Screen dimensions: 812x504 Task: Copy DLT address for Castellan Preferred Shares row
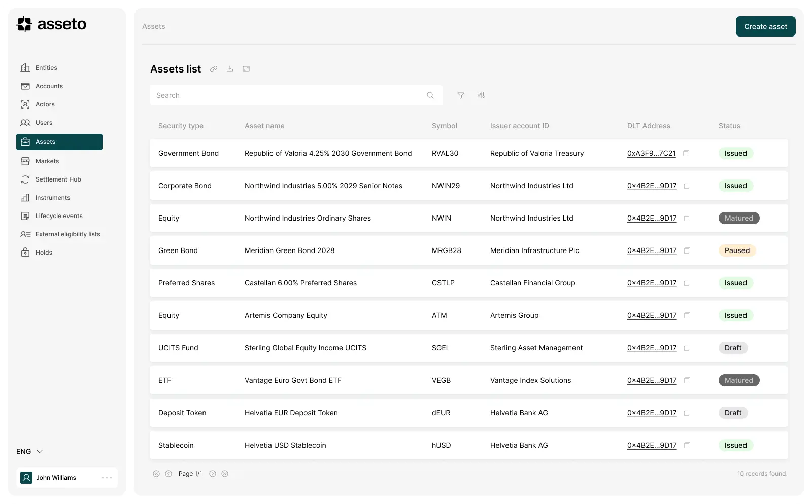[x=687, y=283]
